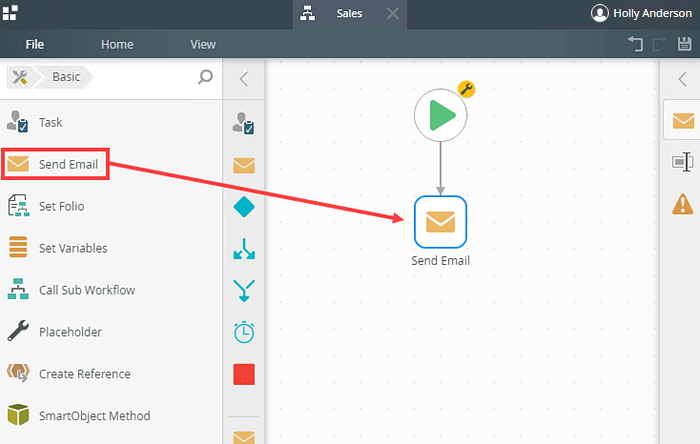This screenshot has height=444, width=700.
Task: Save the workflow with disk icon
Action: (684, 44)
